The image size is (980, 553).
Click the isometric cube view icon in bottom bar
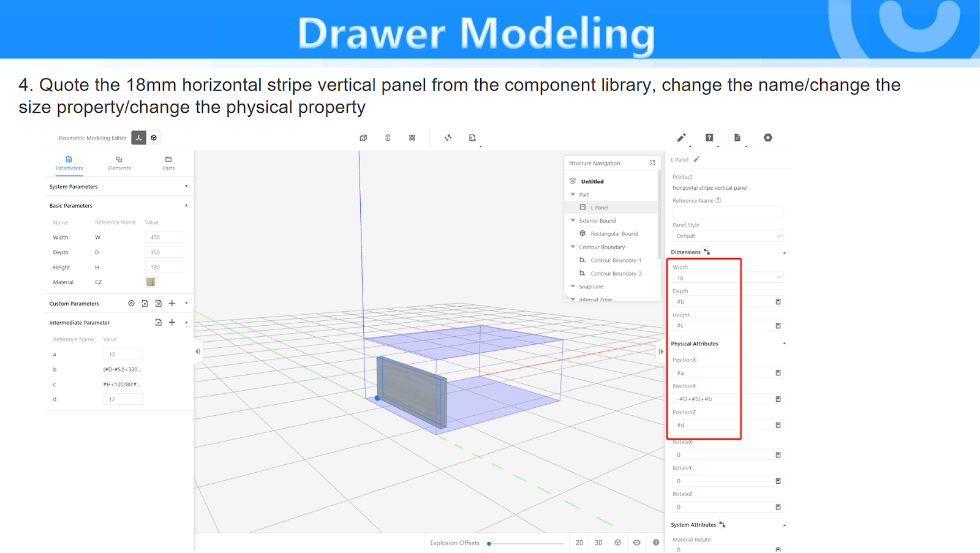coord(618,543)
